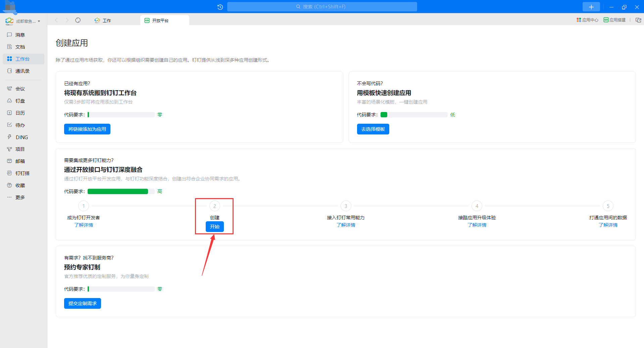Switch to the 工作 tab
This screenshot has width=644, height=348.
102,20
